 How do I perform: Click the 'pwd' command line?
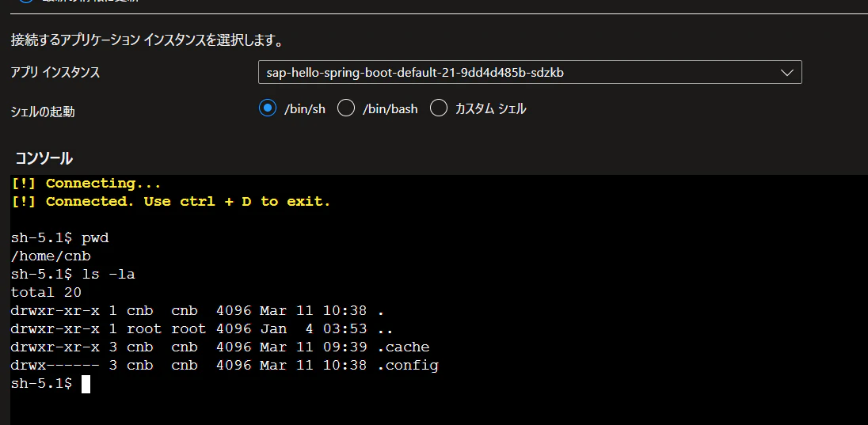[x=59, y=238]
